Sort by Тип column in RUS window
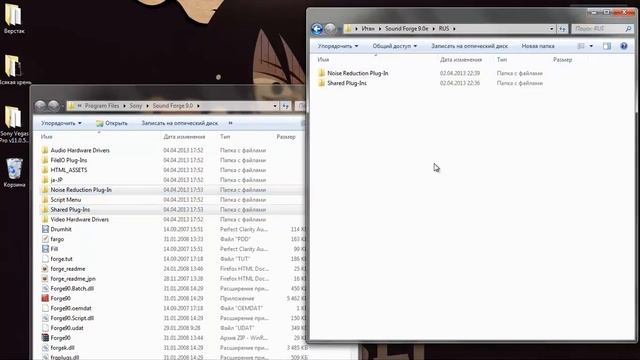 [502, 60]
